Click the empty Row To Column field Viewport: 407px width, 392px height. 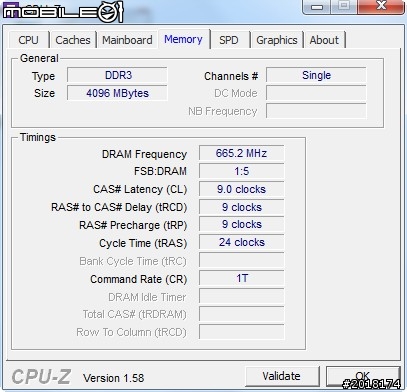pos(242,332)
